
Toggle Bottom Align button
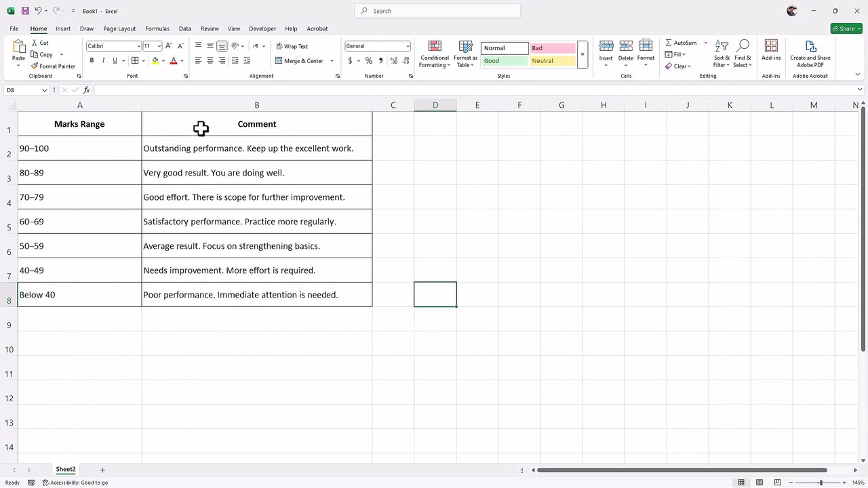tap(222, 46)
